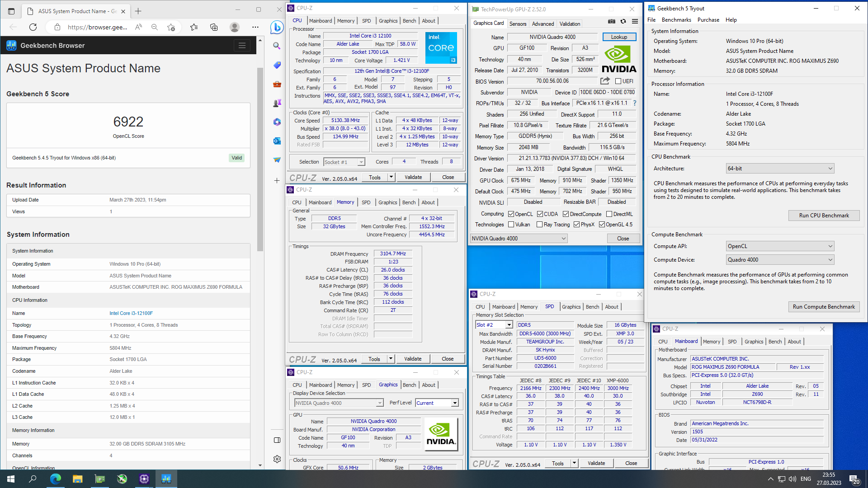This screenshot has height=488, width=868.
Task: Open the Bing chat icon in Edge
Action: (x=277, y=27)
